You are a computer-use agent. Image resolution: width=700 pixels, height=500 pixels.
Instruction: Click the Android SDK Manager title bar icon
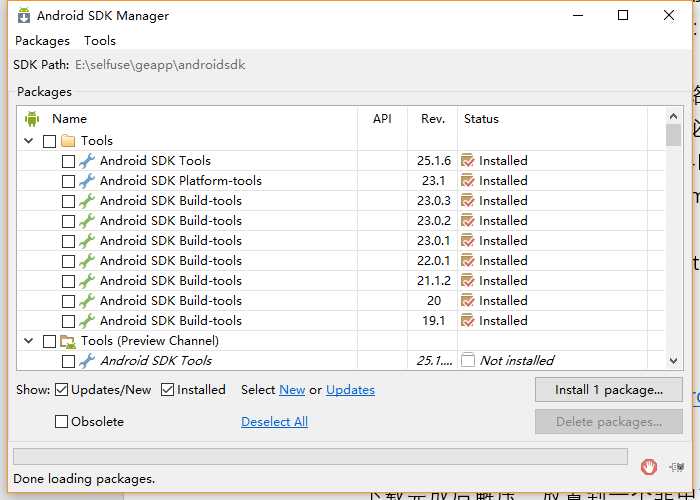pyautogui.click(x=23, y=16)
